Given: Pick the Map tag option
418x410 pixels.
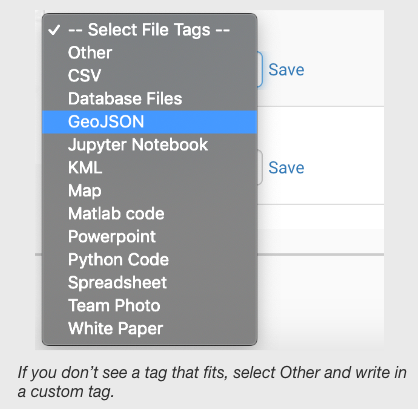Looking at the screenshot, I should [x=149, y=191].
